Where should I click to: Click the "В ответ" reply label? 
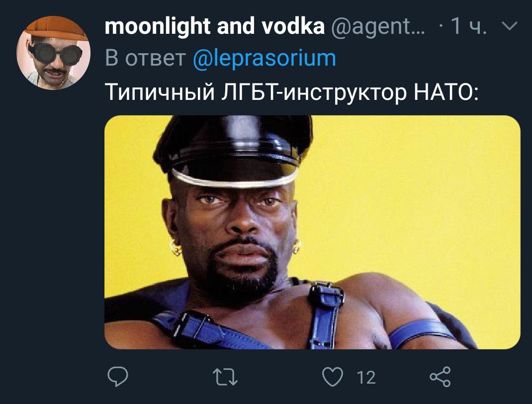coord(145,58)
